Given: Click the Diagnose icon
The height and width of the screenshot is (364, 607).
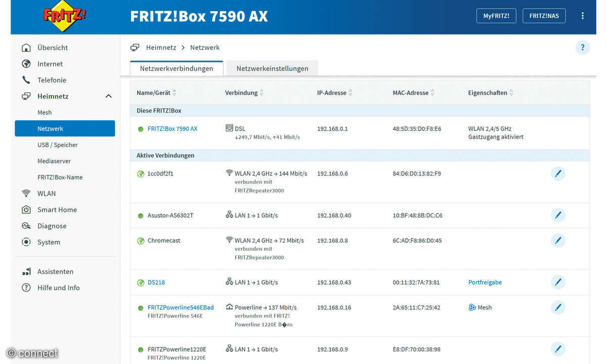Looking at the screenshot, I should tap(26, 225).
